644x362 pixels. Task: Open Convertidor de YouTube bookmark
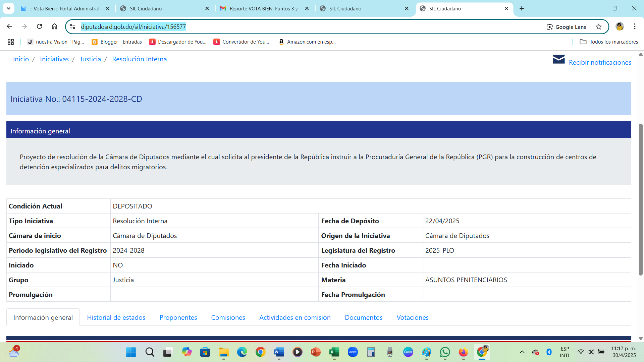pos(241,42)
